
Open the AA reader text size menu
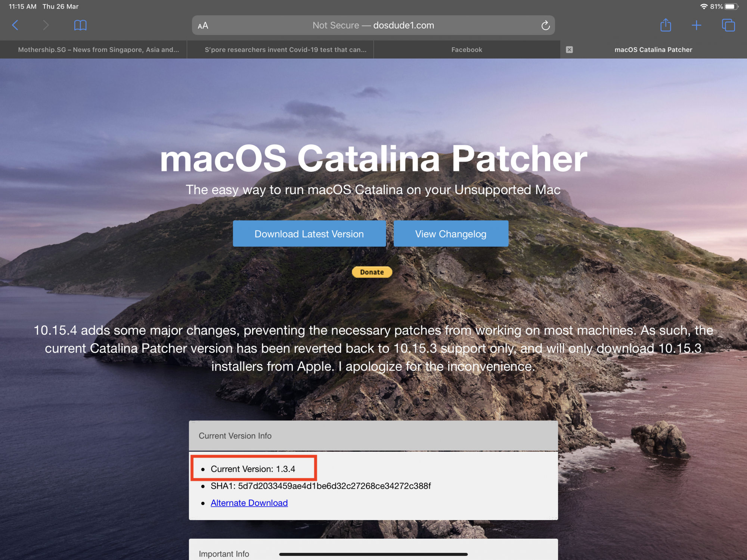click(203, 26)
